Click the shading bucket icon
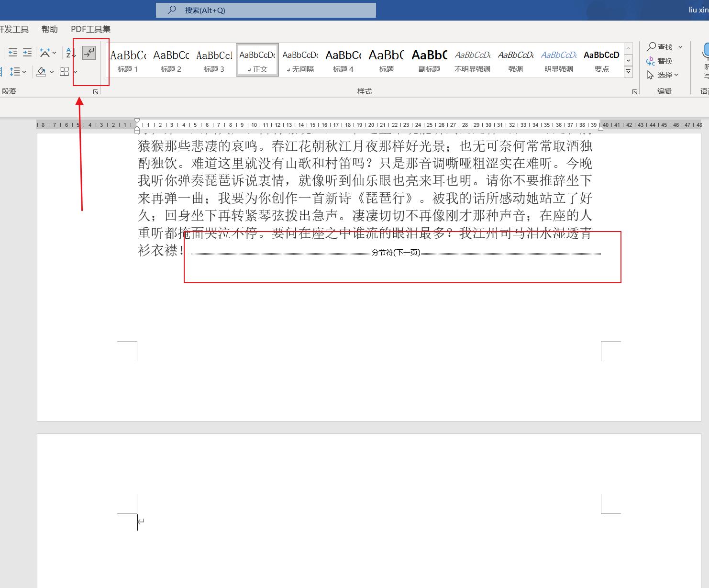The height and width of the screenshot is (588, 709). [x=41, y=72]
